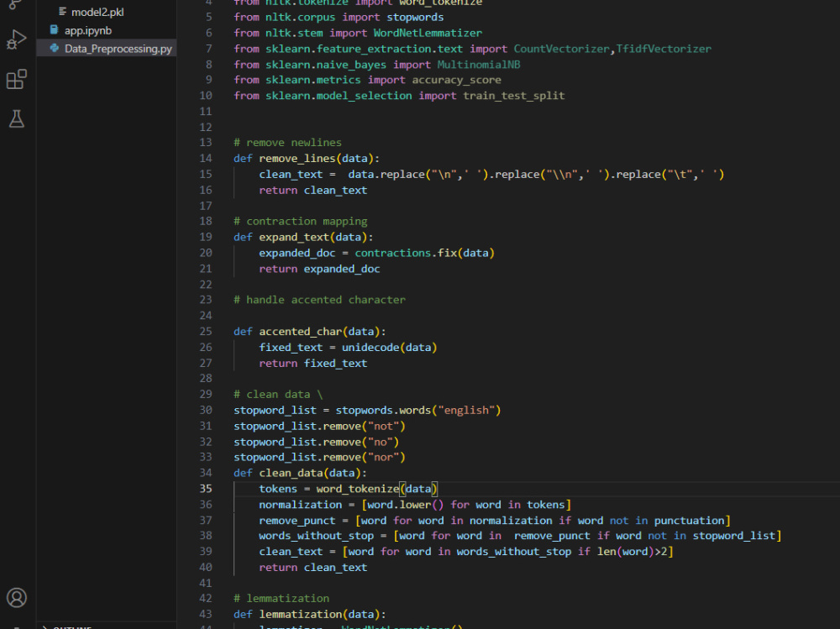Place cursor on 'TfidfVectorizer' in line 7
This screenshot has width=840, height=629.
click(x=664, y=49)
